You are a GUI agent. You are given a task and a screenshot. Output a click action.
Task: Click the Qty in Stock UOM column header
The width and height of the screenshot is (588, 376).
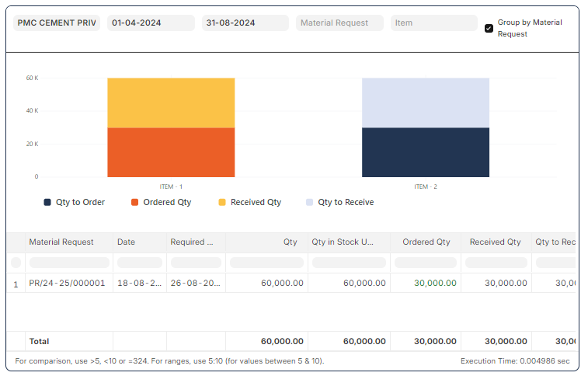point(348,242)
